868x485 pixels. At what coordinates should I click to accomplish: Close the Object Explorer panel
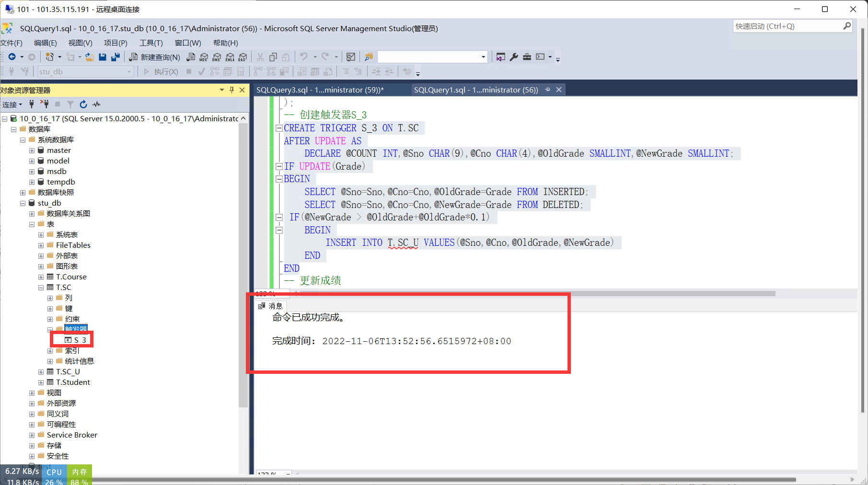(242, 90)
